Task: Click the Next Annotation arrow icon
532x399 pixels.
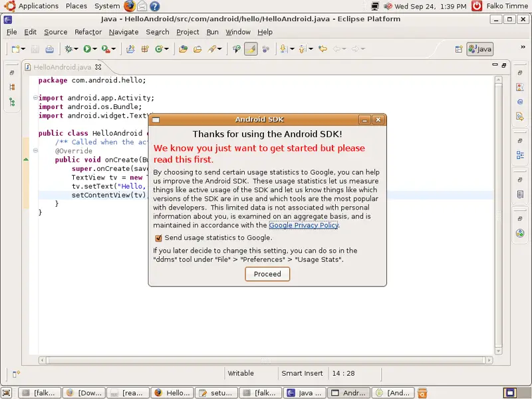Action: tap(284, 49)
